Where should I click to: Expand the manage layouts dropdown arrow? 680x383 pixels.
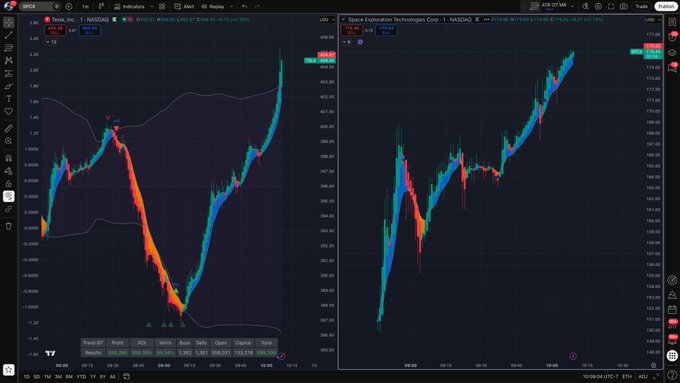pos(572,7)
